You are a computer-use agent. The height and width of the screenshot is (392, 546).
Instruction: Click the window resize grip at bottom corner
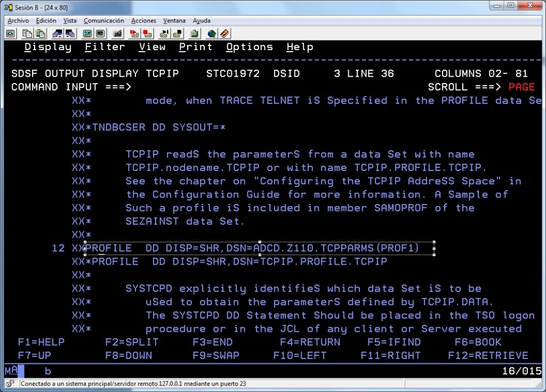(539, 384)
